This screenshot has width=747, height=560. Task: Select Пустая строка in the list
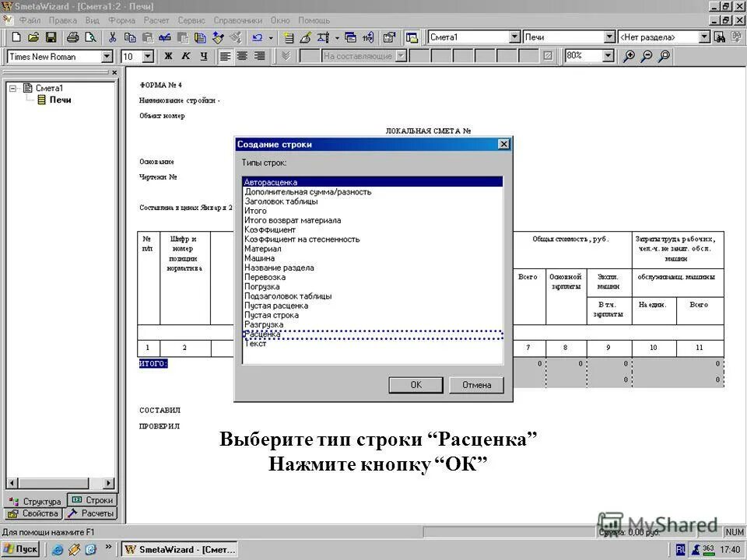pyautogui.click(x=373, y=315)
